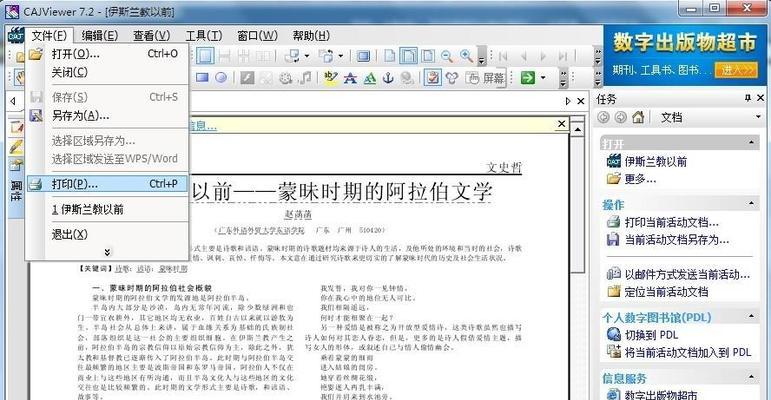Open the binoculars search tool
The image size is (771, 400).
tap(452, 77)
